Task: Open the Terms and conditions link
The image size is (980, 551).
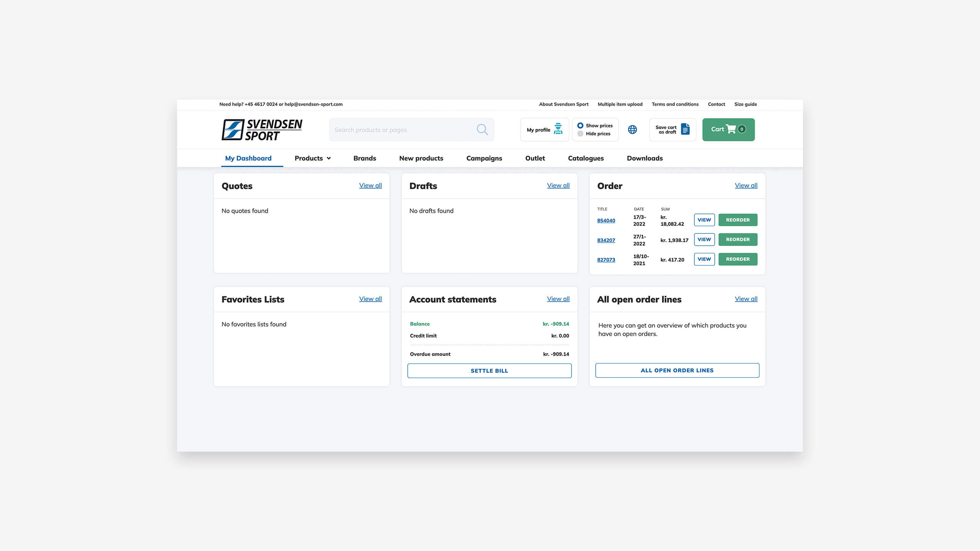Action: pyautogui.click(x=675, y=104)
